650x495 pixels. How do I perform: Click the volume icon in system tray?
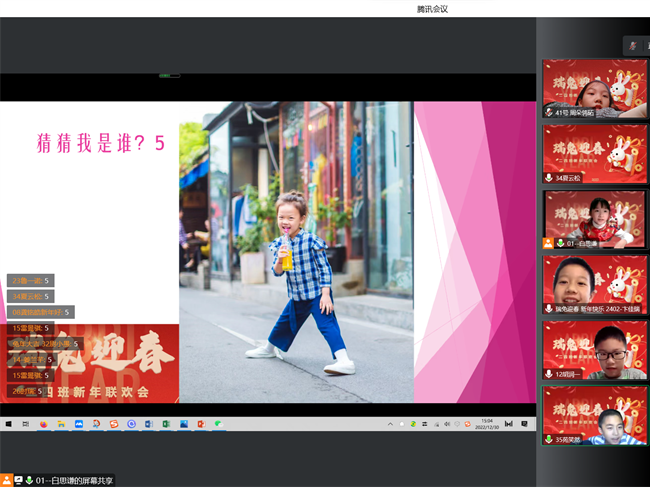point(447,424)
